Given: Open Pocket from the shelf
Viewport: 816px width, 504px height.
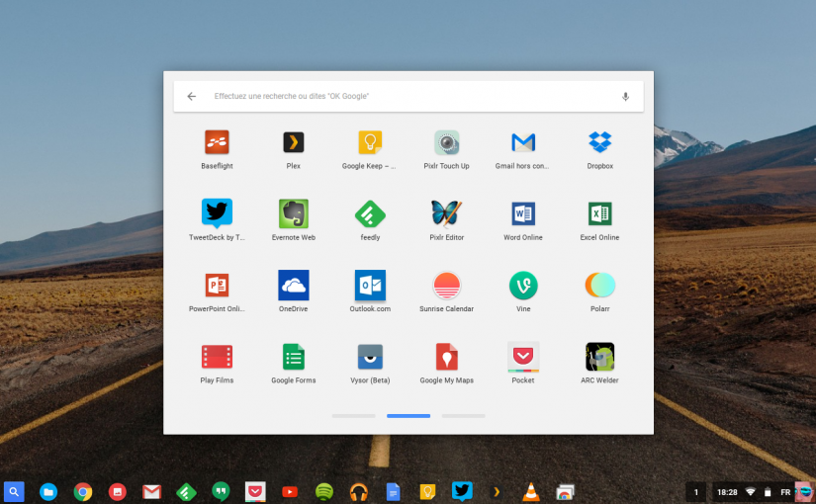Looking at the screenshot, I should 255,491.
